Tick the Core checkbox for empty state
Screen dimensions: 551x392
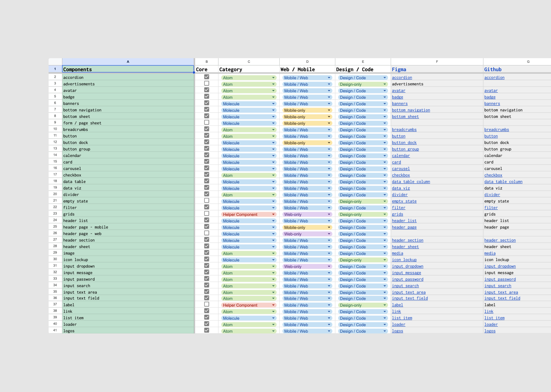(x=207, y=201)
